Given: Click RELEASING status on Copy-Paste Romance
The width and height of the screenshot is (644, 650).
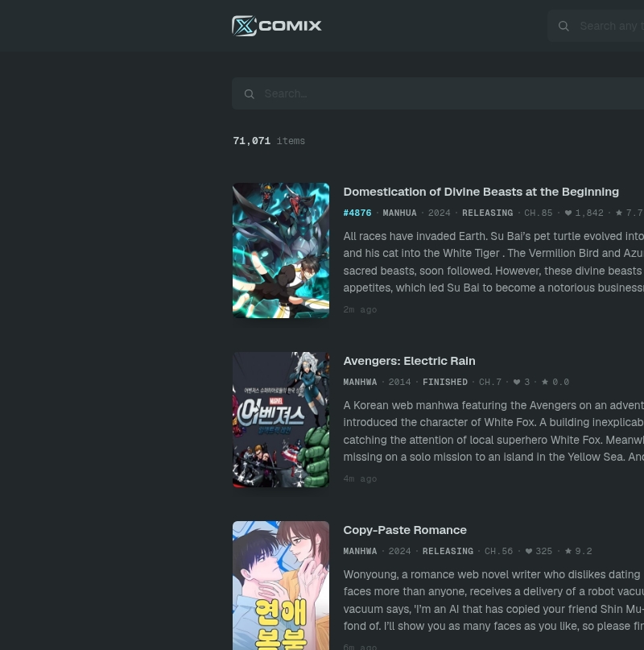Looking at the screenshot, I should point(448,552).
